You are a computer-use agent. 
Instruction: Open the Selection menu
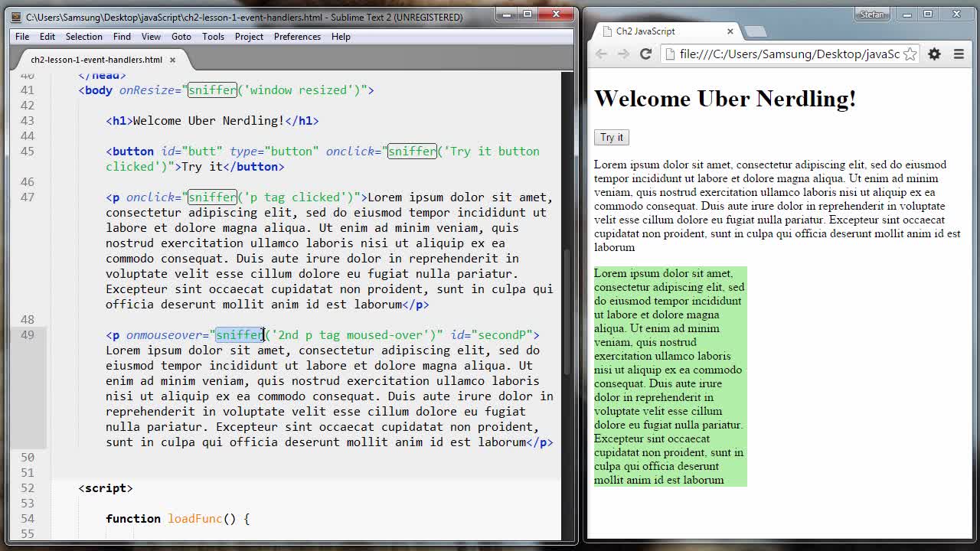[83, 37]
